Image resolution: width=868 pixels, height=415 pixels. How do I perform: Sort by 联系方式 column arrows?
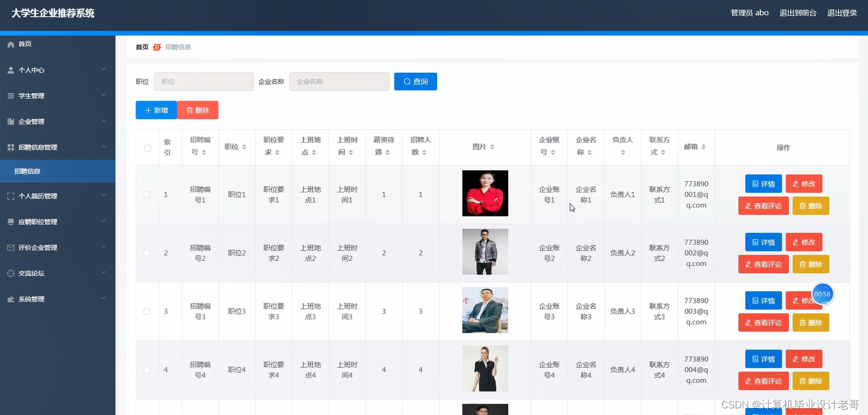(663, 152)
